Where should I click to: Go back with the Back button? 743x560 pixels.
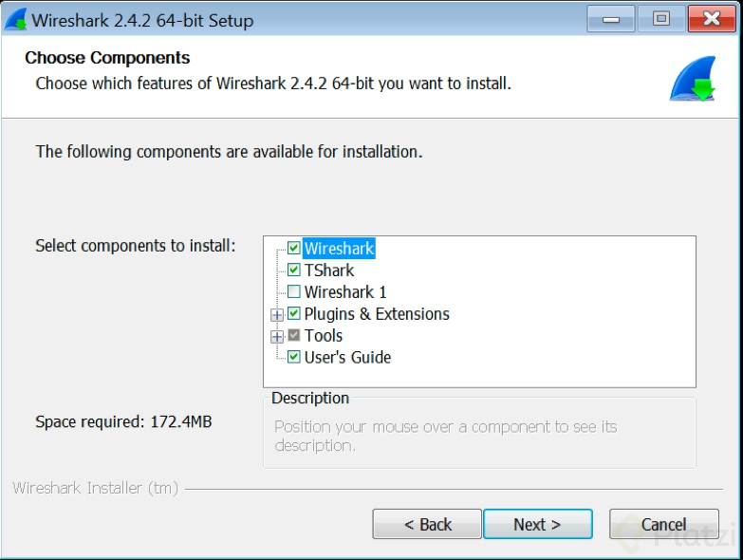click(x=428, y=525)
